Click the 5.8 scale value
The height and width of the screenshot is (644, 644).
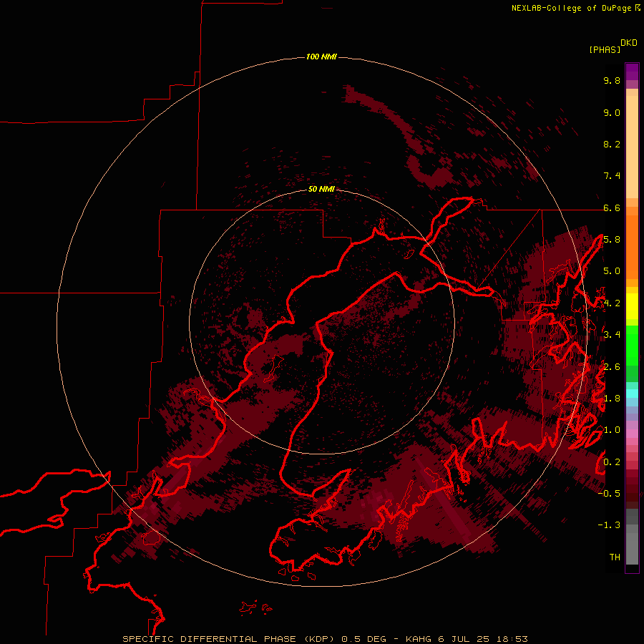(x=612, y=240)
